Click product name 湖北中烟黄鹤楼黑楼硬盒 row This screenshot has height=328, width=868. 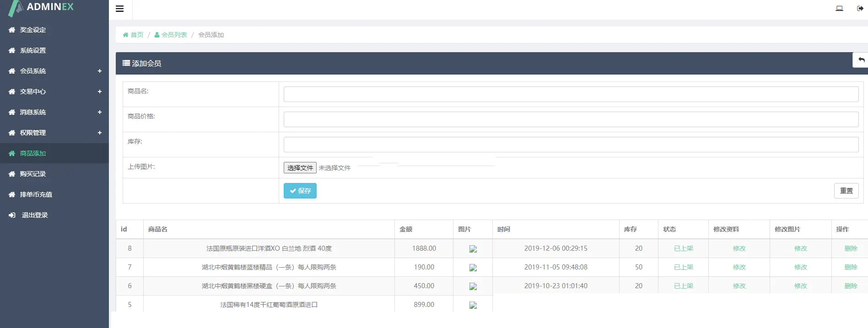(269, 286)
